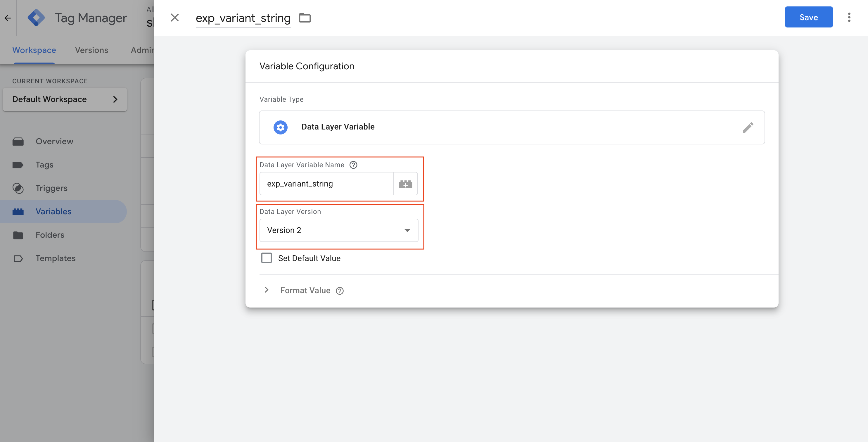Click the pencil edit icon for Variable Type
The height and width of the screenshot is (442, 868).
pyautogui.click(x=748, y=127)
